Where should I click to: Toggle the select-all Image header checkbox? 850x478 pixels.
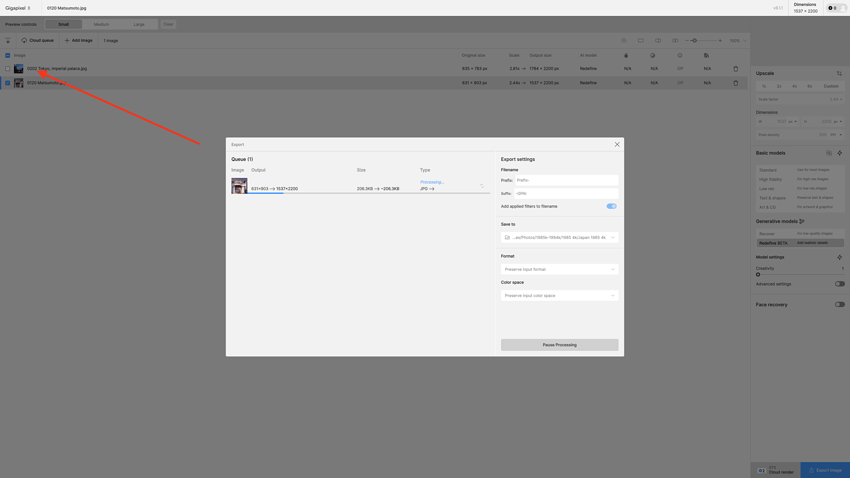pos(8,55)
